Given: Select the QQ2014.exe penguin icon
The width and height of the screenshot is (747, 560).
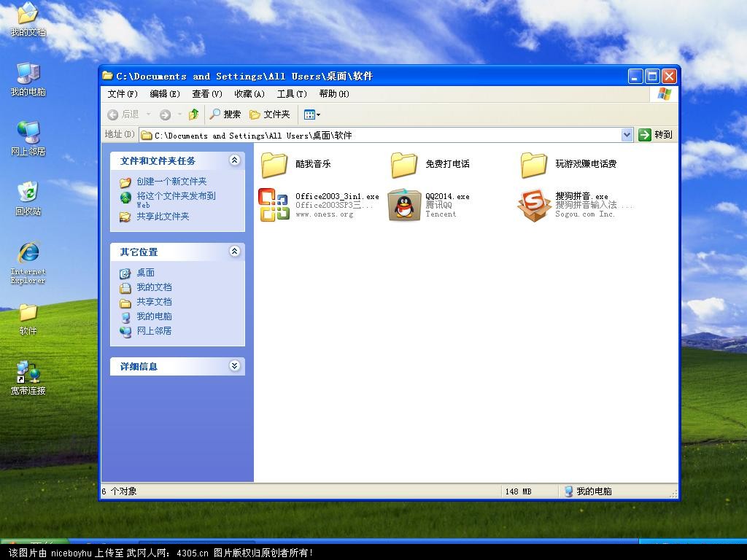Looking at the screenshot, I should tap(404, 205).
